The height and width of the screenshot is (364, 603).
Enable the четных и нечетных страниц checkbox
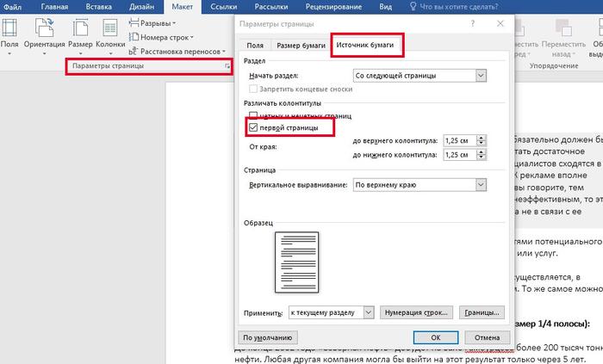coord(253,115)
